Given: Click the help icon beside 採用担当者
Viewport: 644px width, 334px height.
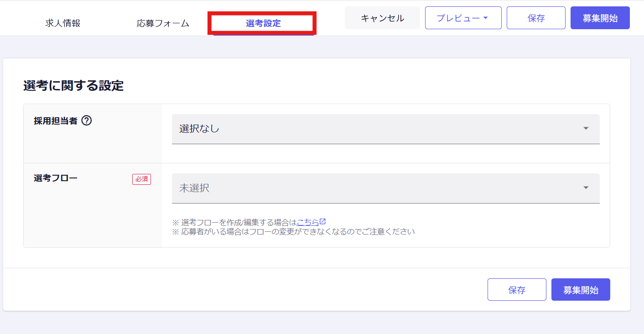Looking at the screenshot, I should [87, 121].
